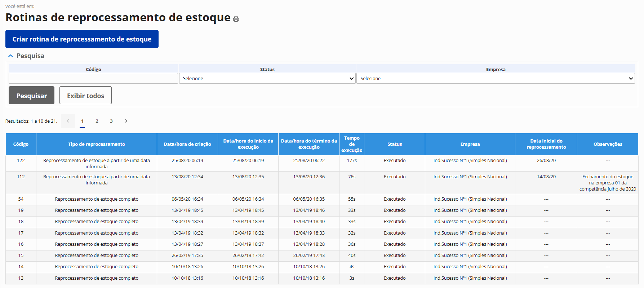Click the Código search field
This screenshot has width=644, height=288.
(x=93, y=78)
